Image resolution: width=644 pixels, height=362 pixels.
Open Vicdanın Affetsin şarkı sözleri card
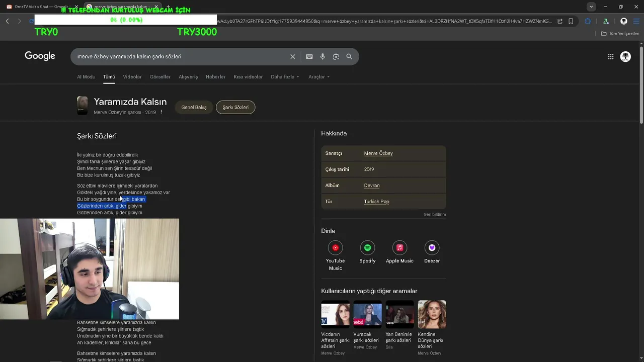click(x=335, y=328)
